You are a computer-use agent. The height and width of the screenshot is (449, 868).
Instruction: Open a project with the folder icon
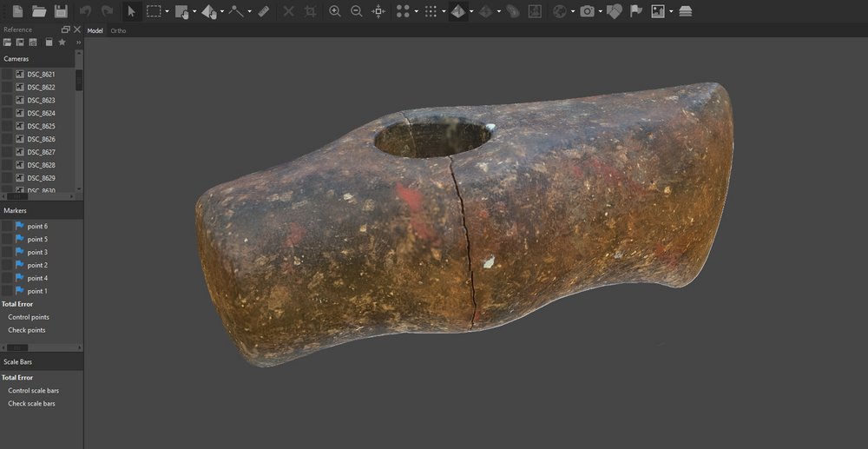tap(39, 11)
